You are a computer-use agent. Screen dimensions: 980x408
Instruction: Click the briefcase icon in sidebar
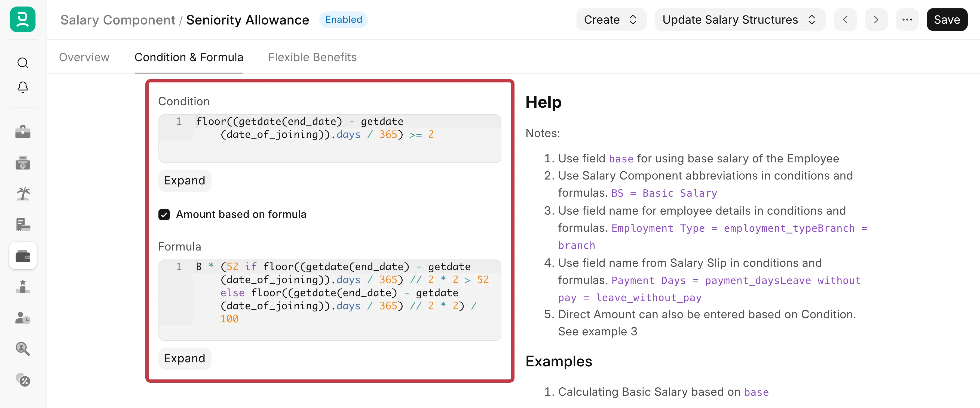pos(23,132)
